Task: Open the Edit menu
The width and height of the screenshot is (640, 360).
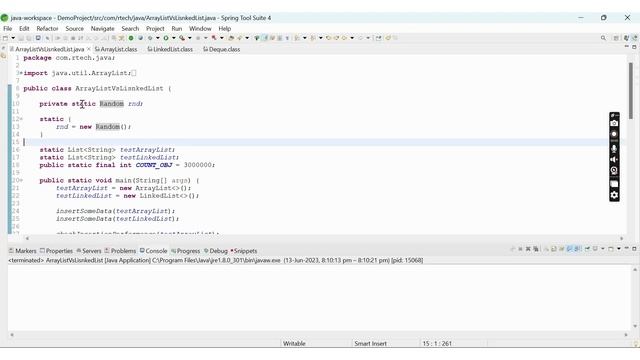Action: 24,29
